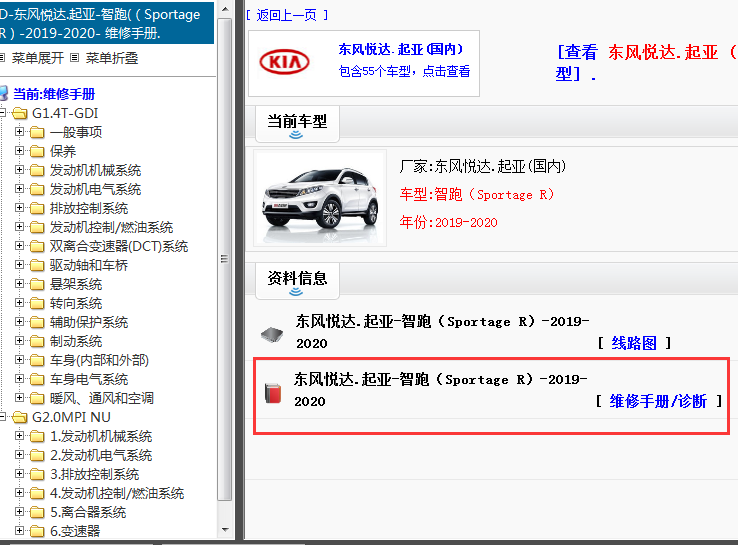Viewport: 738px width, 545px height.
Task: Open the 维修手册/诊断 link
Action: point(658,401)
